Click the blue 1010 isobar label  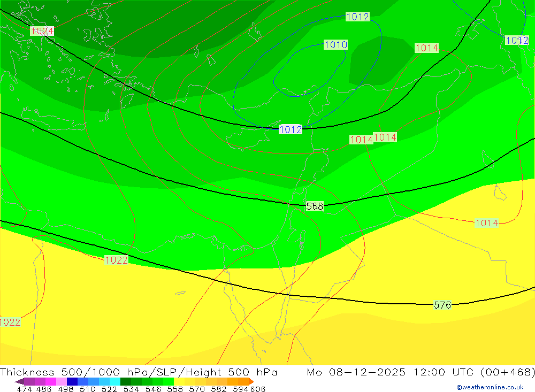(336, 45)
